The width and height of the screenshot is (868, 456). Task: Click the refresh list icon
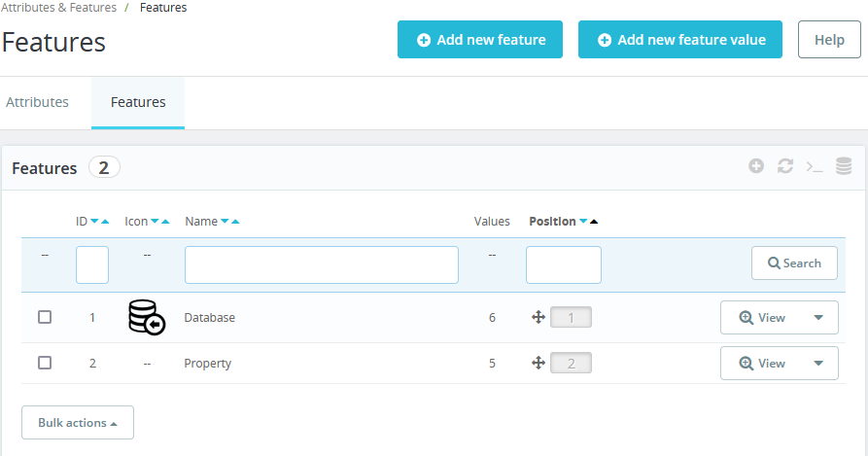pos(785,166)
